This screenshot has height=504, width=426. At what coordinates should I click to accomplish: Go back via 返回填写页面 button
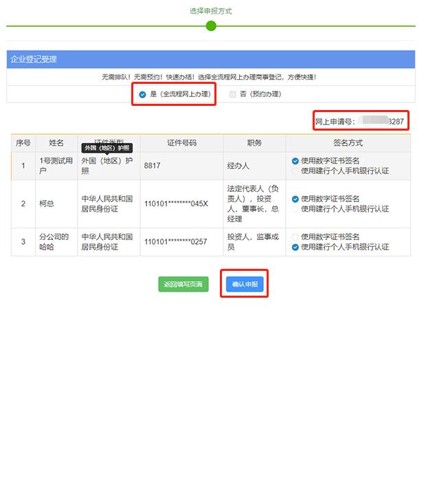(x=183, y=284)
